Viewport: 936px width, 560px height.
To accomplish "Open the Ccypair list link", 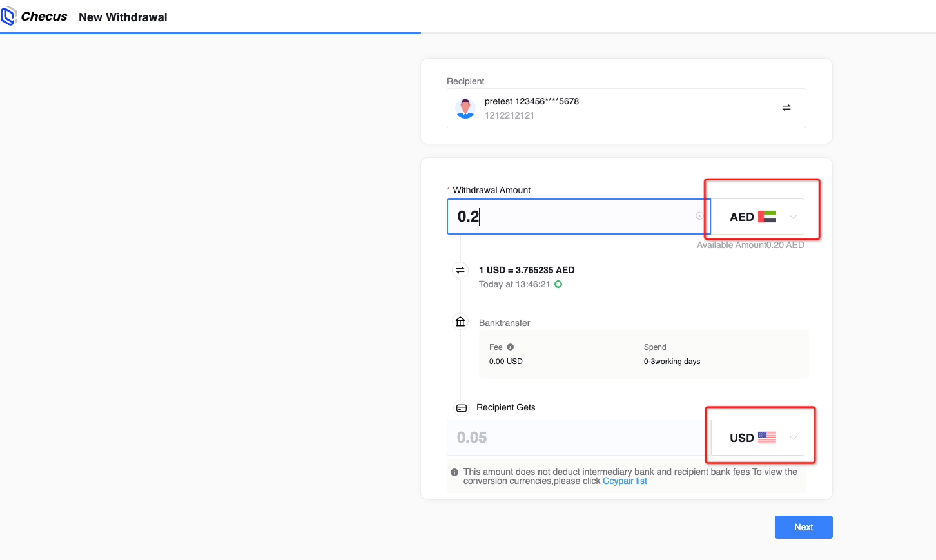I will [625, 481].
